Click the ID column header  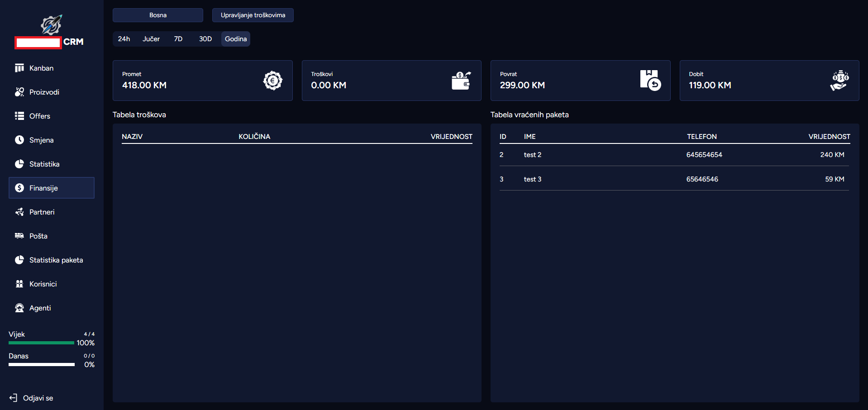coord(503,137)
